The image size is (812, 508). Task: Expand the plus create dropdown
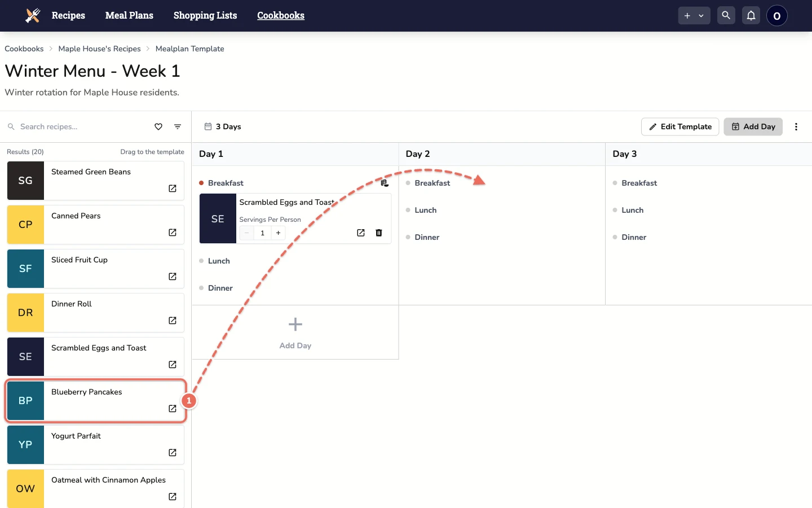pos(694,16)
